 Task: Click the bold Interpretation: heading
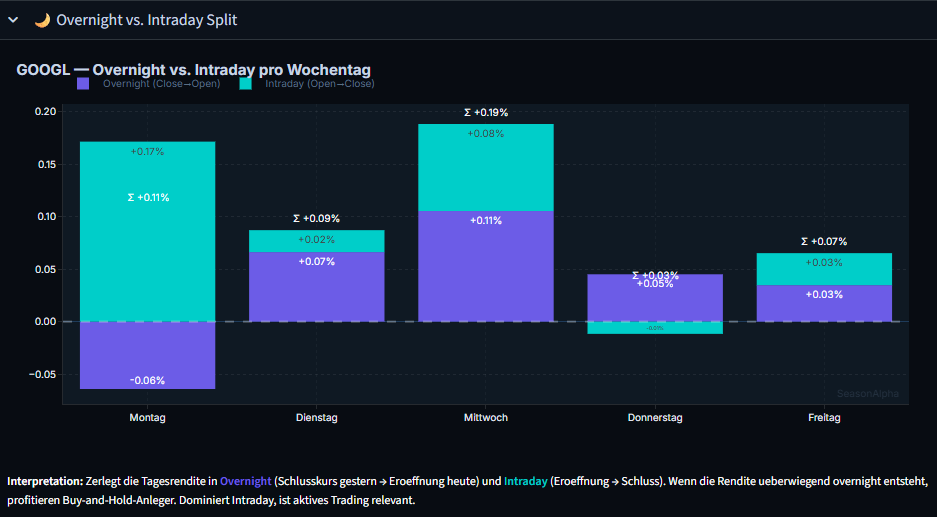(x=45, y=481)
